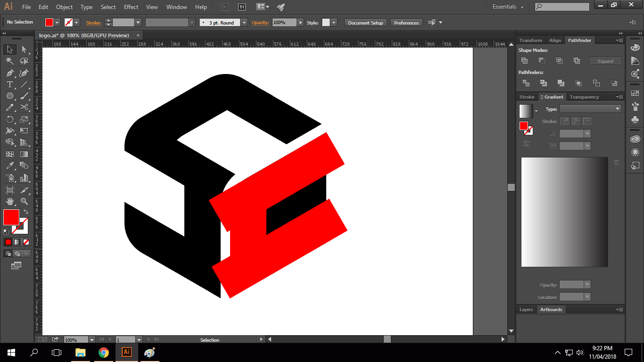Set the paint mode to None
Viewport: 644px width, 362px height.
(26, 242)
